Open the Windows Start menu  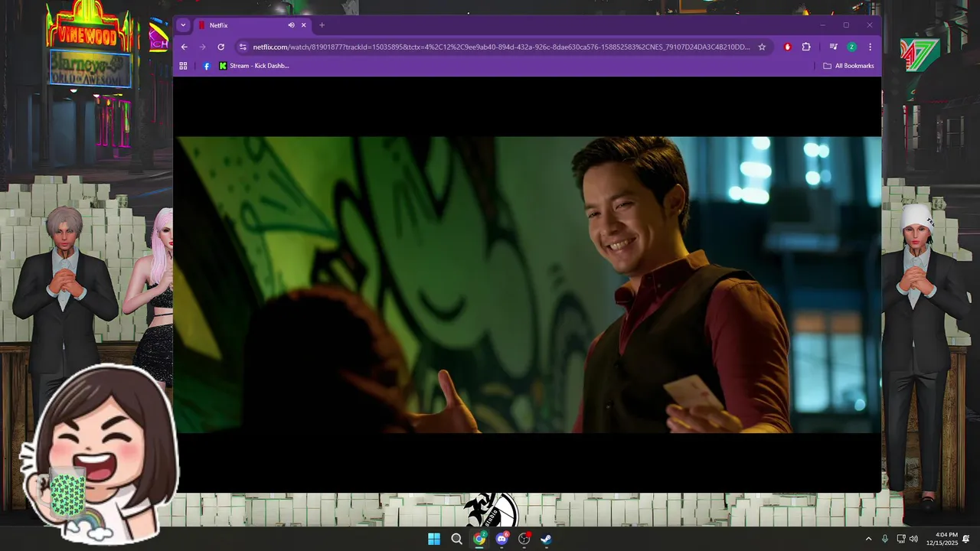tap(434, 539)
